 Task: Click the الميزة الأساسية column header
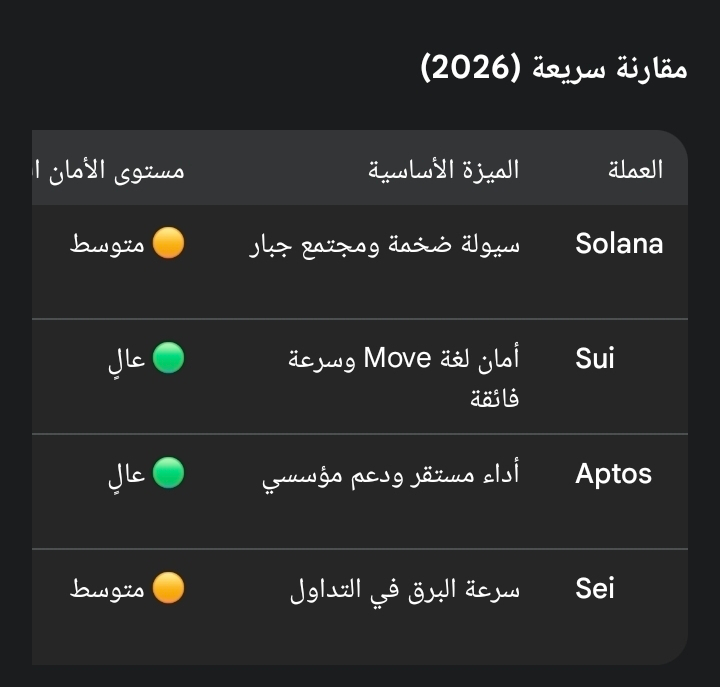pos(444,169)
